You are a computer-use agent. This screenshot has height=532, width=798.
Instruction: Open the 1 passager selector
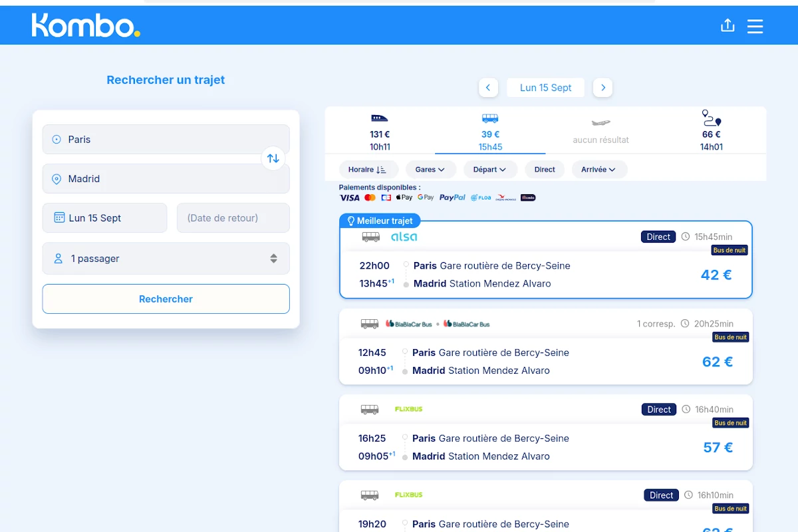(x=166, y=258)
